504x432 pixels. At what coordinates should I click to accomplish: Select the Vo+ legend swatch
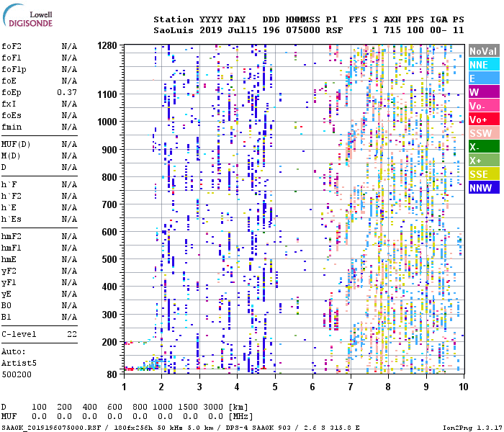click(x=484, y=120)
